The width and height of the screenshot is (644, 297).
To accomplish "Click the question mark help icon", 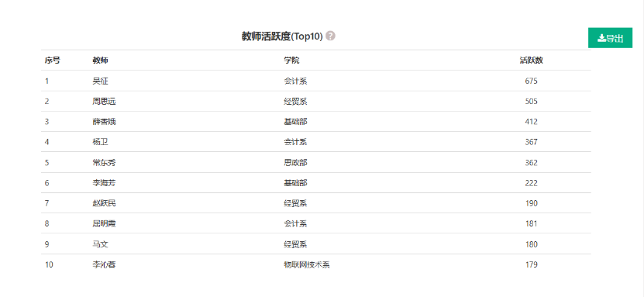I will tap(330, 36).
